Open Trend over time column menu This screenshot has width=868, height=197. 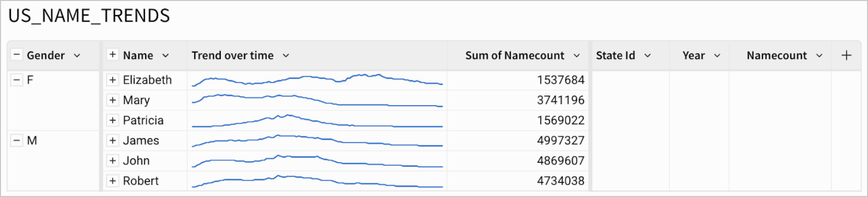pos(286,56)
